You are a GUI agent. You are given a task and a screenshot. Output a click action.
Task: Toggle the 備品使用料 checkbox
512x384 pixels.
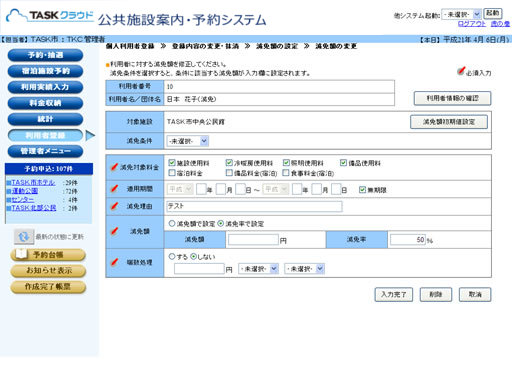point(343,163)
